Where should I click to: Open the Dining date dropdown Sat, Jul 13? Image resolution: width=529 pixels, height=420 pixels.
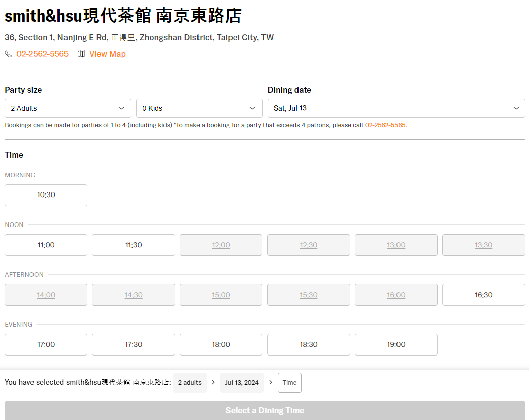[x=396, y=108]
